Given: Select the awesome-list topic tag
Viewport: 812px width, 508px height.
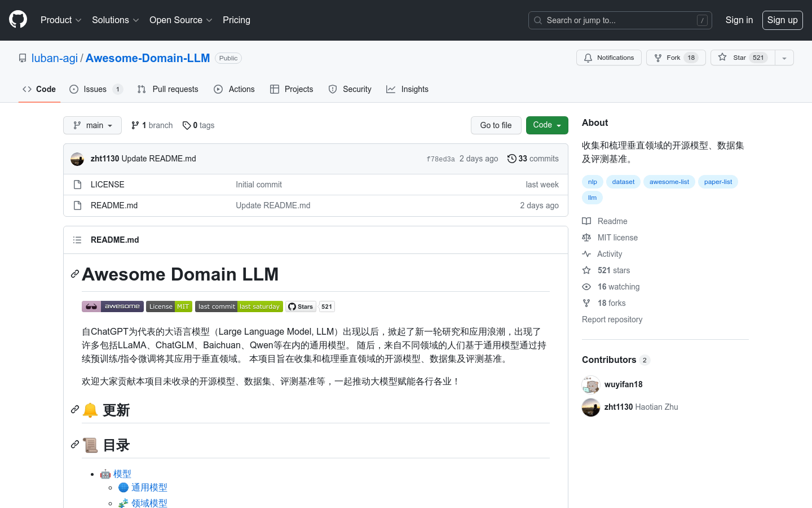Looking at the screenshot, I should pyautogui.click(x=669, y=182).
